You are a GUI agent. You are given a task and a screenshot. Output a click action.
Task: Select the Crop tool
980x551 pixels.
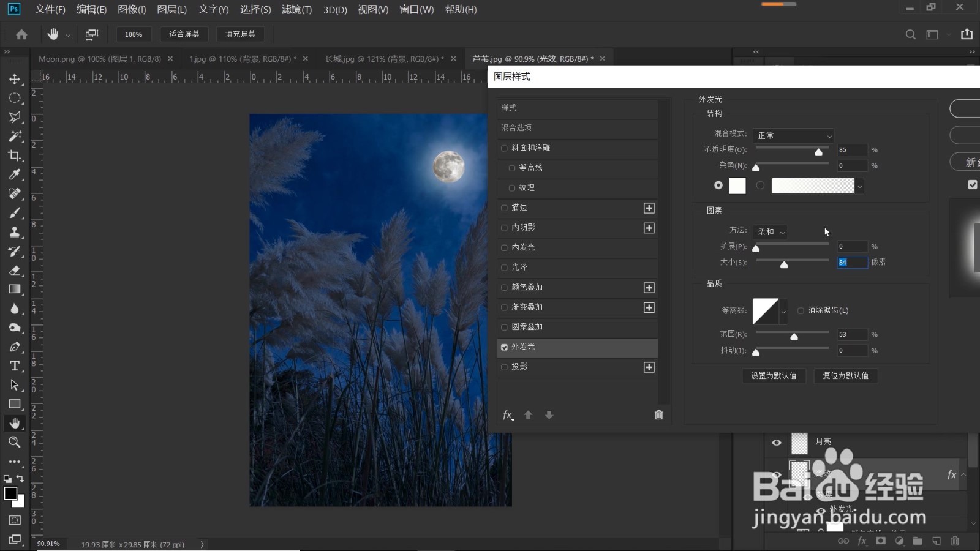click(x=15, y=156)
